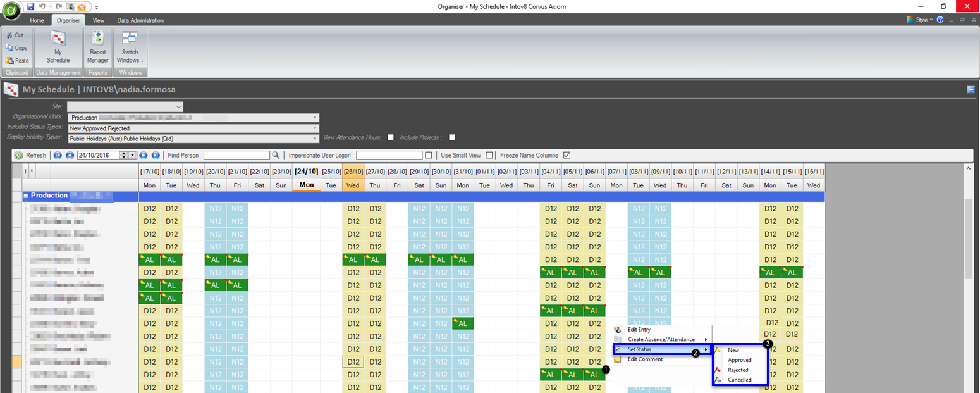The image size is (980, 393).
Task: Open the Switch Windows dropdown
Action: click(x=130, y=47)
